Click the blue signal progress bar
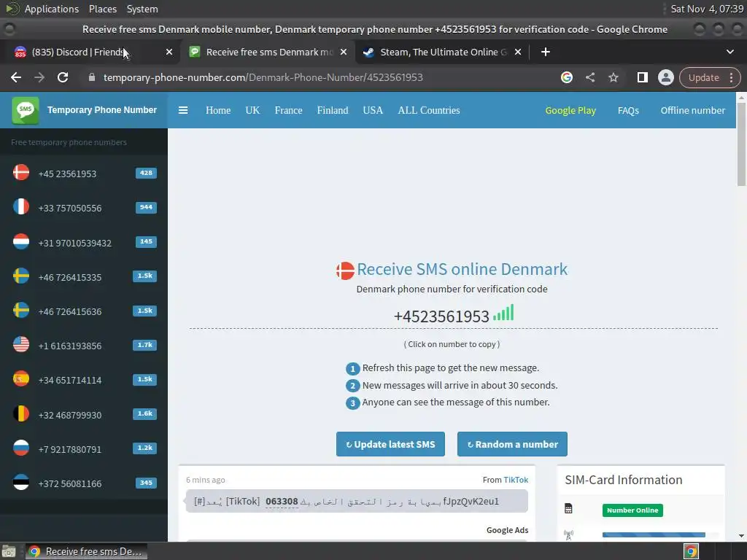This screenshot has width=747, height=560. tap(654, 534)
